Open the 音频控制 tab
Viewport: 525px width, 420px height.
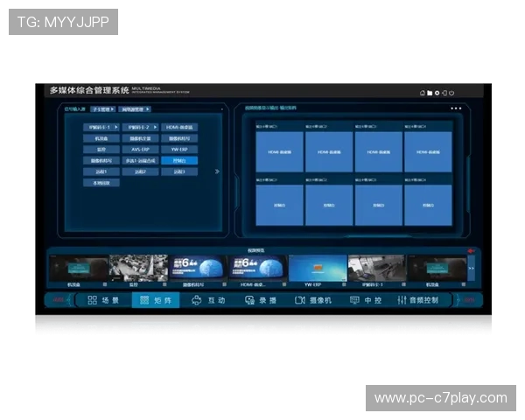pyautogui.click(x=423, y=300)
